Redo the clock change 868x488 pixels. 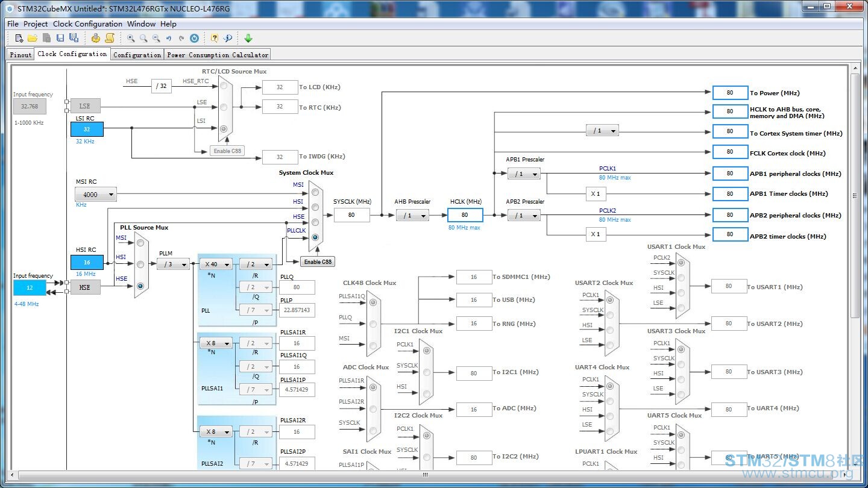[181, 38]
